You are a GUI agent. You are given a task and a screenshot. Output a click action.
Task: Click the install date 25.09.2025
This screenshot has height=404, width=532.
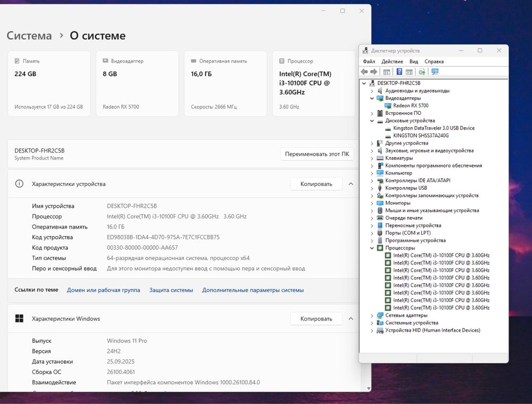point(121,361)
